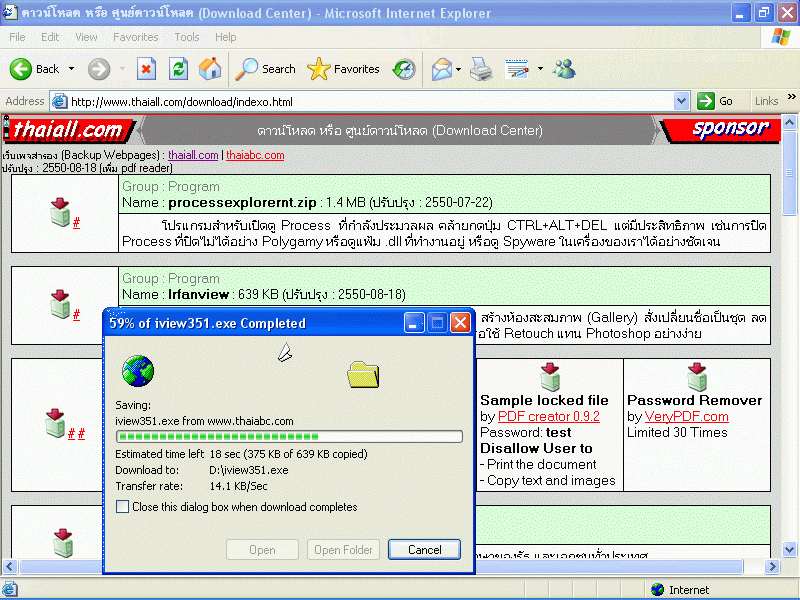800x600 pixels.
Task: Click the address bar URL field
Action: coord(370,101)
